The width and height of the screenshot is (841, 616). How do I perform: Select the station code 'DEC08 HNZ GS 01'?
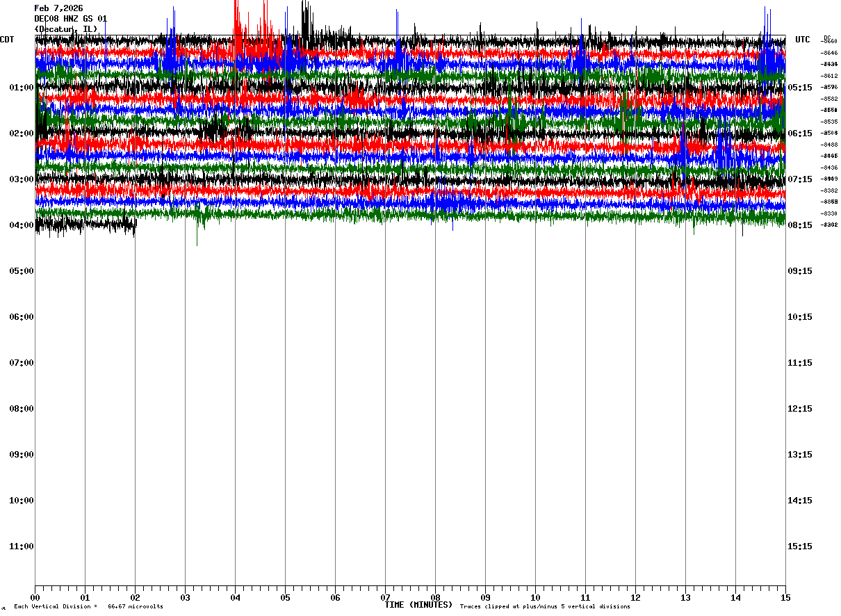coord(71,19)
